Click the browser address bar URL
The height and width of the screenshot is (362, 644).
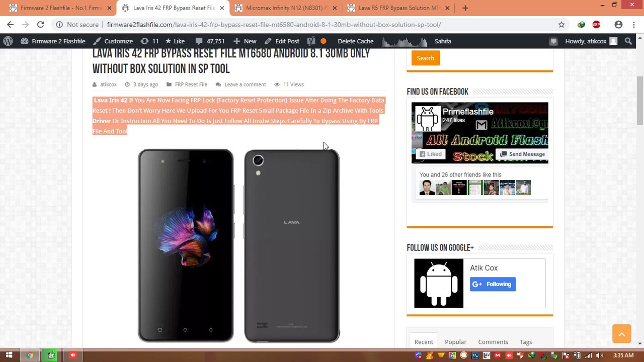(274, 24)
